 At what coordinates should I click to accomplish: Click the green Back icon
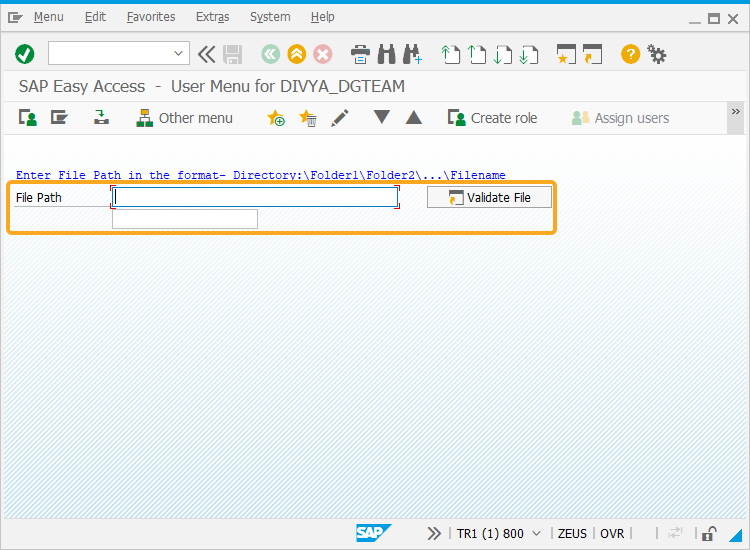[x=270, y=54]
